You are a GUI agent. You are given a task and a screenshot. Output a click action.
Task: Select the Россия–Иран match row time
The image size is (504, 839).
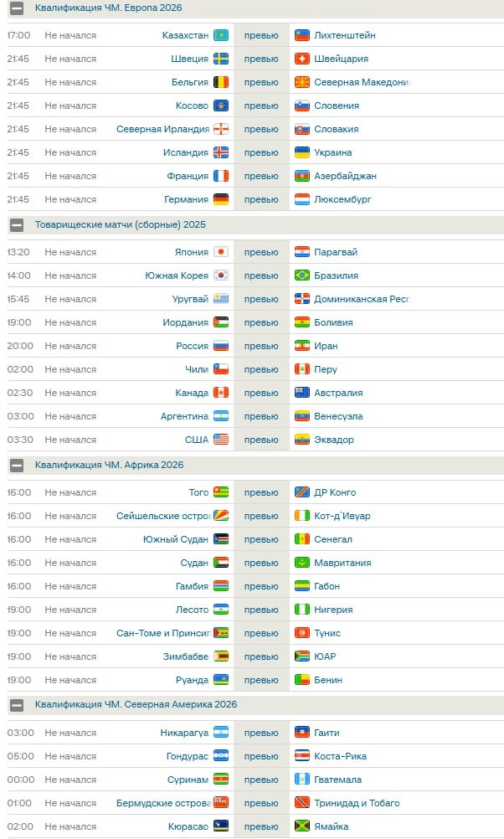pyautogui.click(x=20, y=346)
